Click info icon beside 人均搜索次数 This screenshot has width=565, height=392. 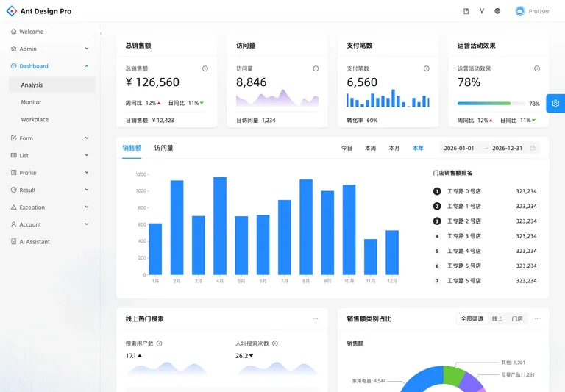(275, 343)
